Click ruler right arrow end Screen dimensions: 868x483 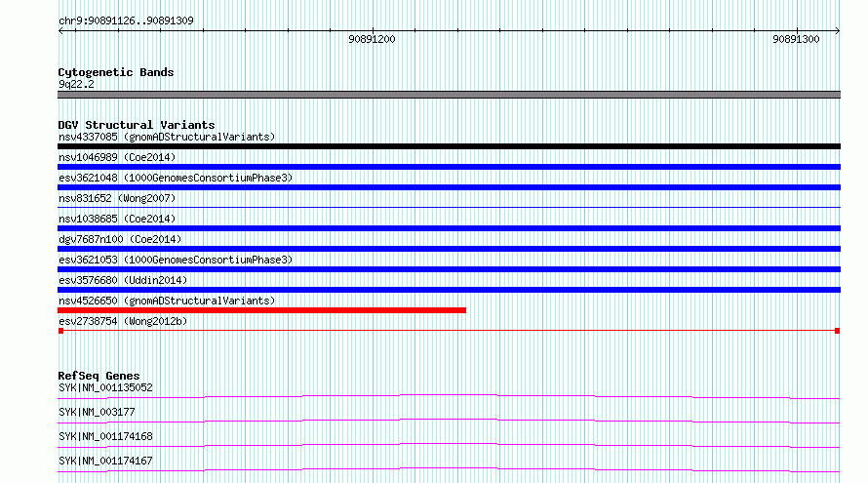pyautogui.click(x=837, y=31)
